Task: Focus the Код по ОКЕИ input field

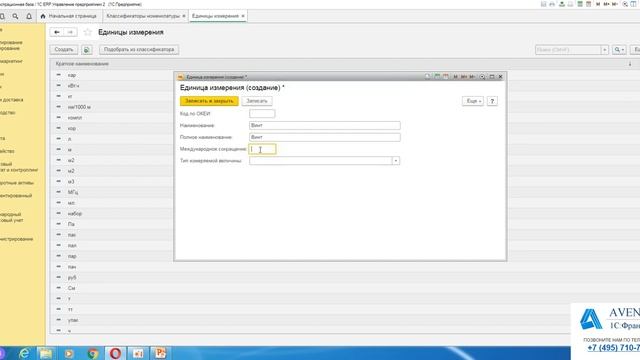Action: 262,114
